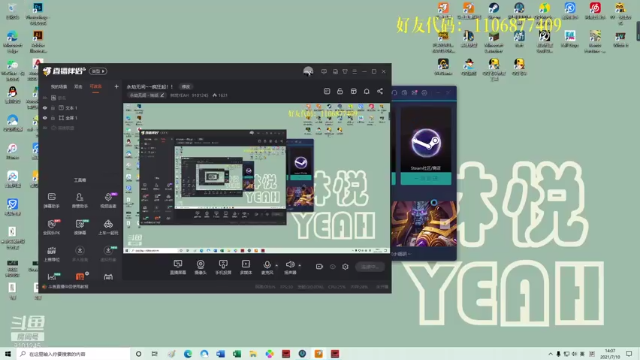Add a 摄像头 camera source

(x=200, y=267)
